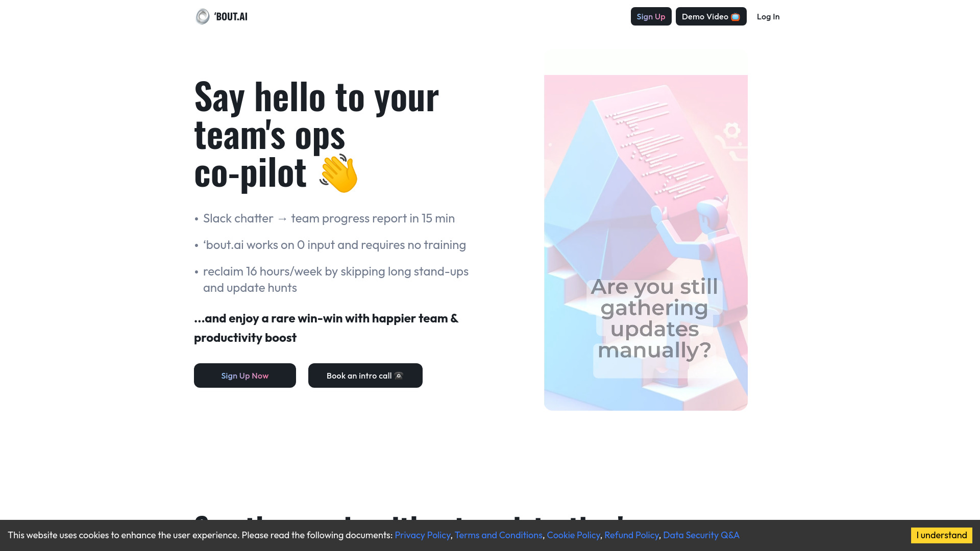This screenshot has width=980, height=551.
Task: Open the Sign Up Now button
Action: point(245,375)
